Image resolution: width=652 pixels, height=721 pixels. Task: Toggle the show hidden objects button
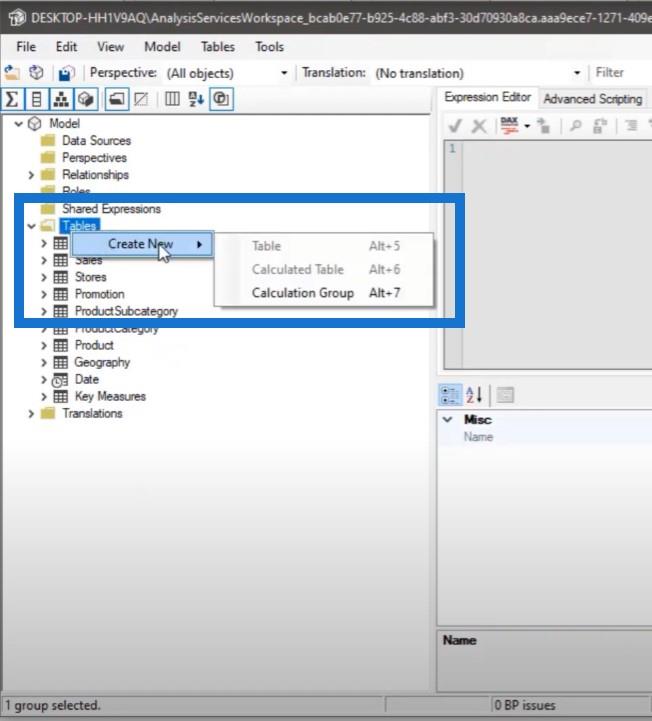click(141, 99)
